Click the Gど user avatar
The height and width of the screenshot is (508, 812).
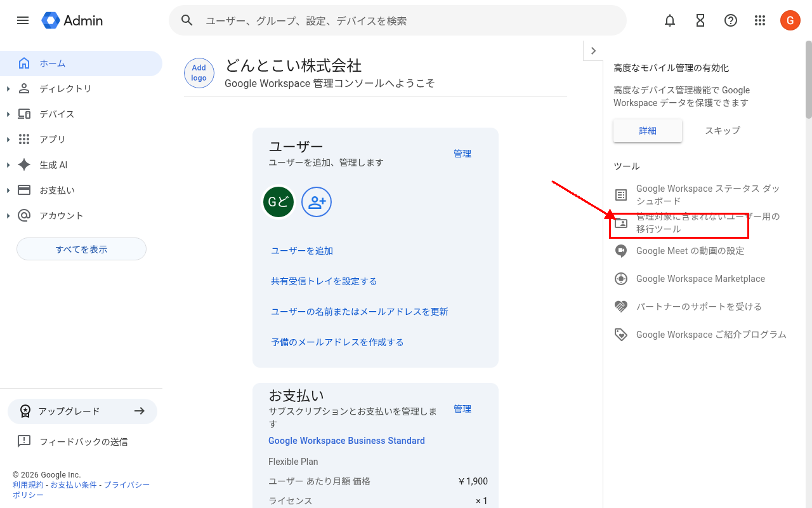coord(278,202)
